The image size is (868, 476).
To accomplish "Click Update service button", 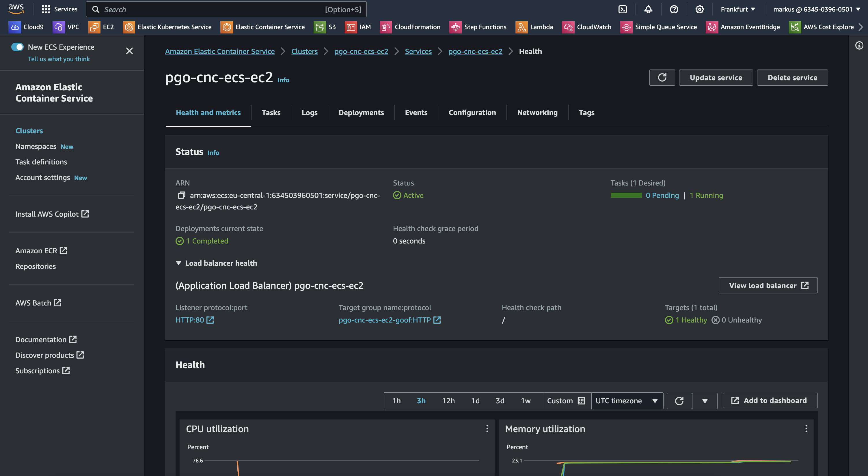I will [x=716, y=78].
